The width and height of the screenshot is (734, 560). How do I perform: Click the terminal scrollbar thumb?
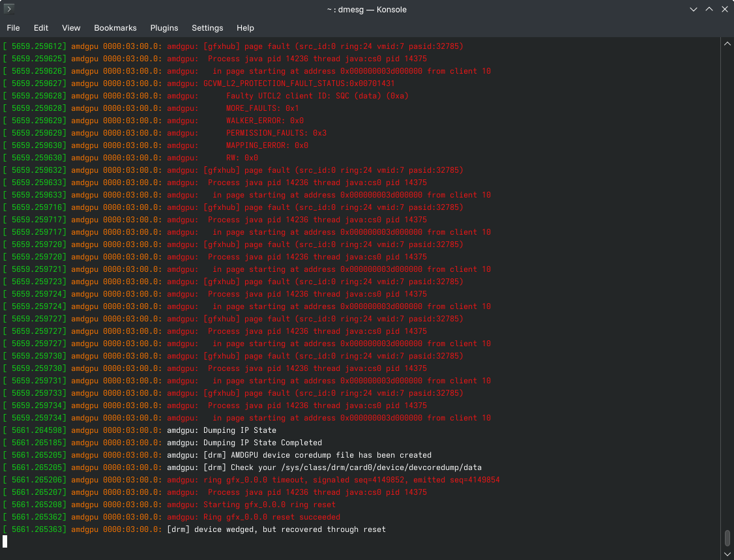tap(727, 538)
